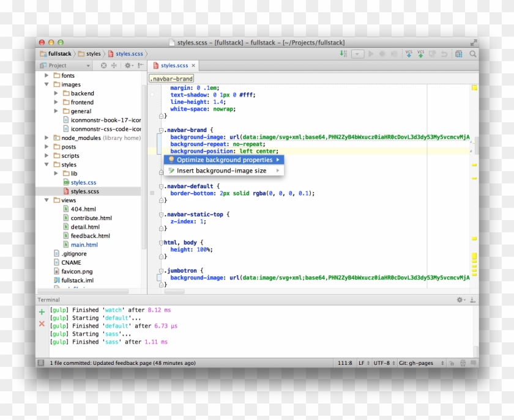Hide the Terminal panel
The height and width of the screenshot is (420, 514).
(472, 300)
